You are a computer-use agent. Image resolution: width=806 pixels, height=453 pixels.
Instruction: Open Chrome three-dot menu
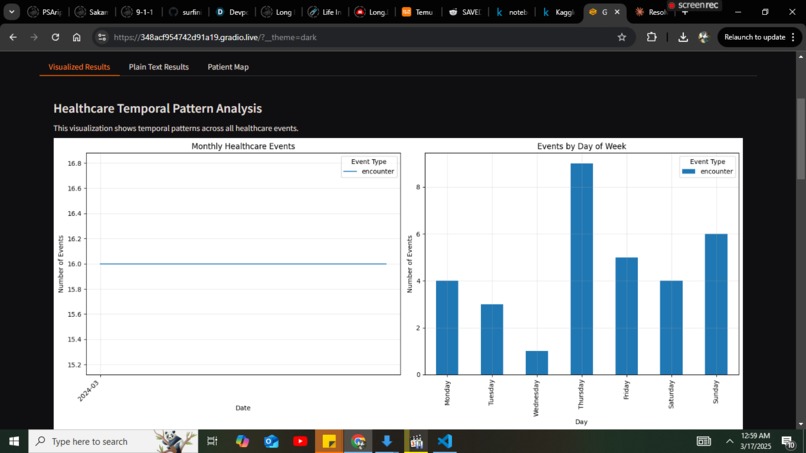793,37
